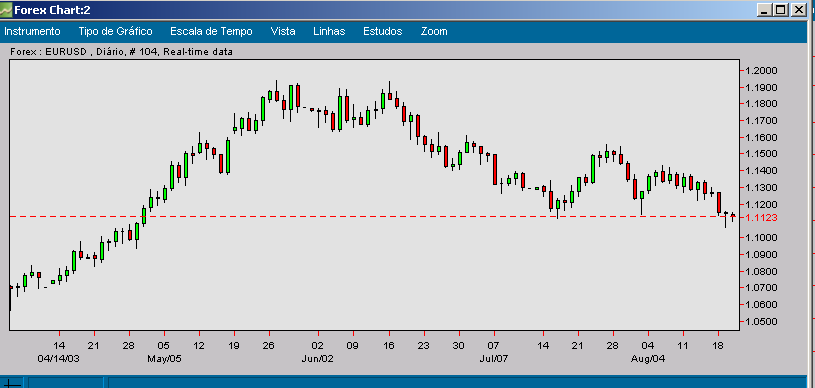Viewport: 815px width, 388px height.
Task: Click the 04/14/03 date label
Action: click(59, 359)
